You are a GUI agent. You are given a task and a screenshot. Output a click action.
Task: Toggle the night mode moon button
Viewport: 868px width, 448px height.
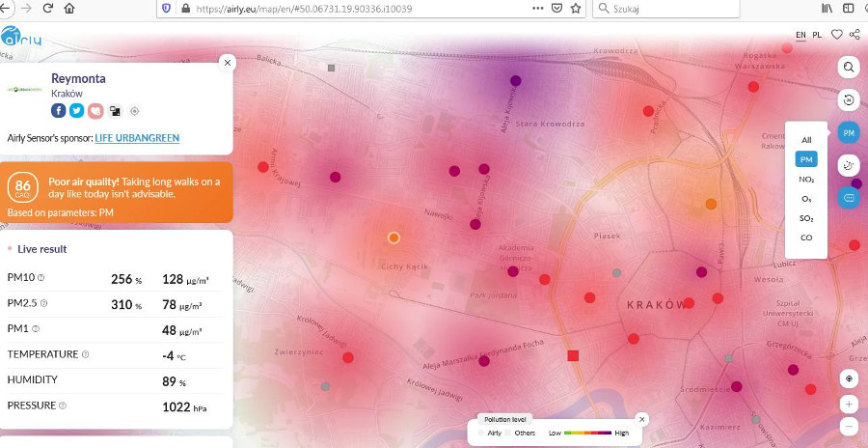point(849,165)
